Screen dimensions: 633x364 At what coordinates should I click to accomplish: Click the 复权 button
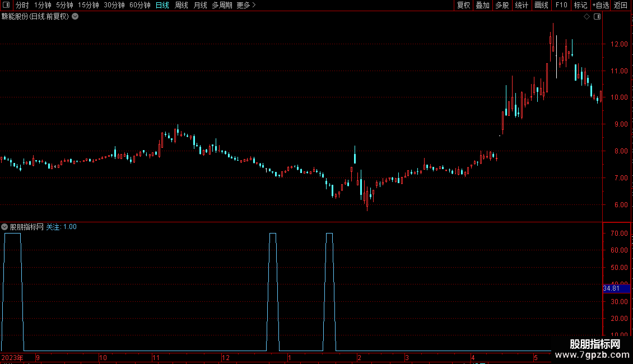[x=463, y=5]
